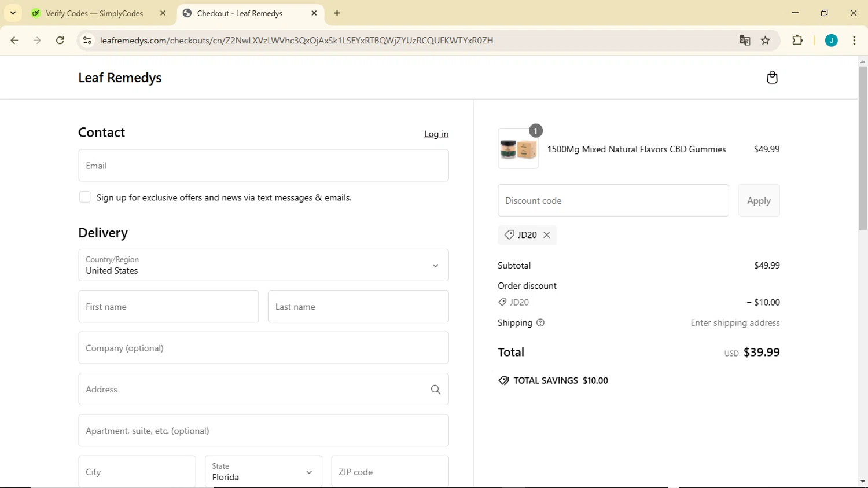Focus the City field
The image size is (868, 488).
(137, 472)
